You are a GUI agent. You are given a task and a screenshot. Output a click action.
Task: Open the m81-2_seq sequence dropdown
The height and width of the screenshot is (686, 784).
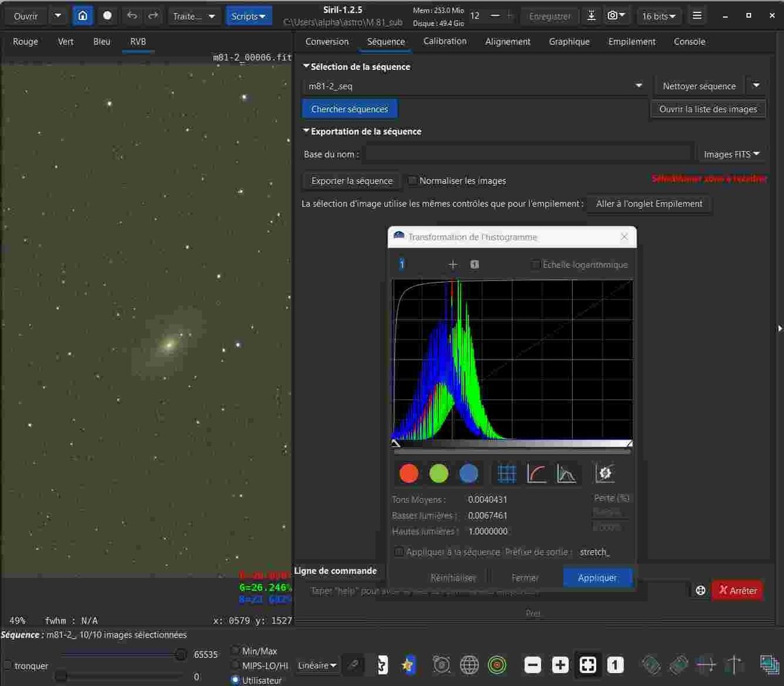point(639,86)
